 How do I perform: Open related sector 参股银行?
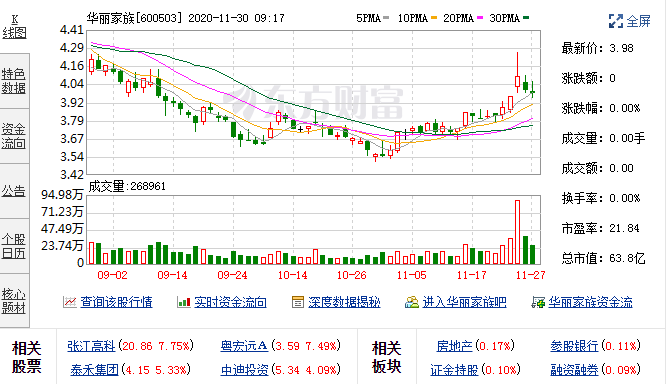coord(574,346)
